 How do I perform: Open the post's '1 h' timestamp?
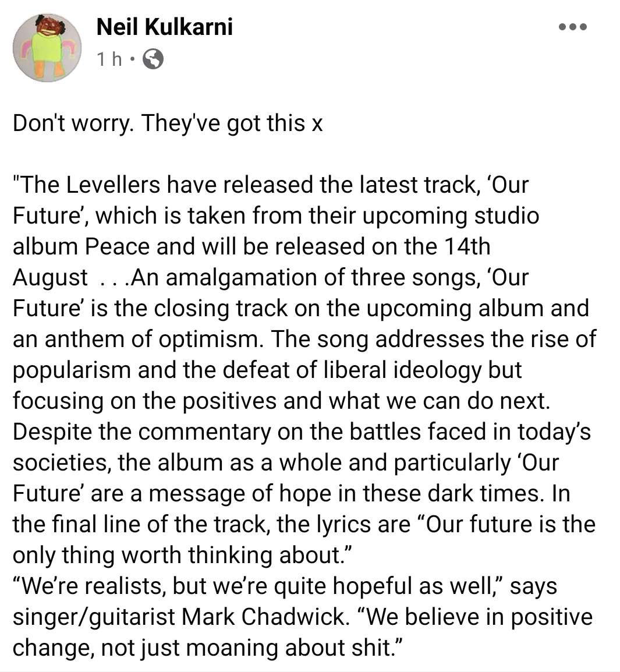[109, 59]
